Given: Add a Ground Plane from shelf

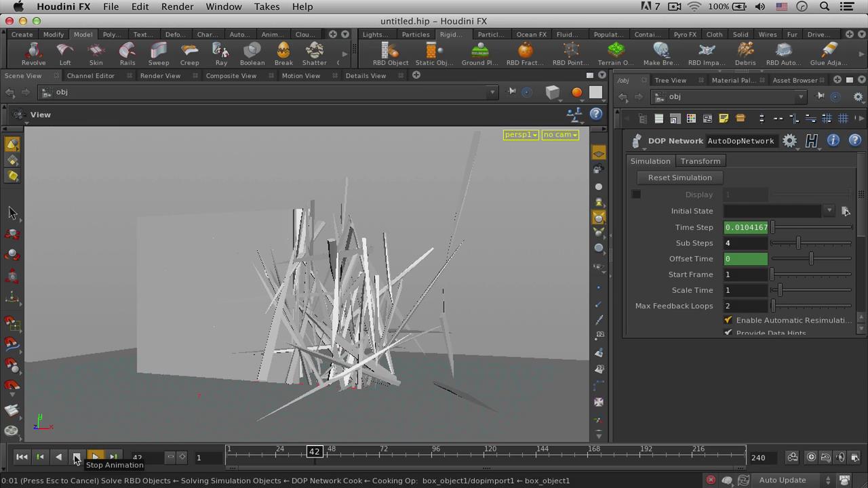Looking at the screenshot, I should tap(479, 54).
